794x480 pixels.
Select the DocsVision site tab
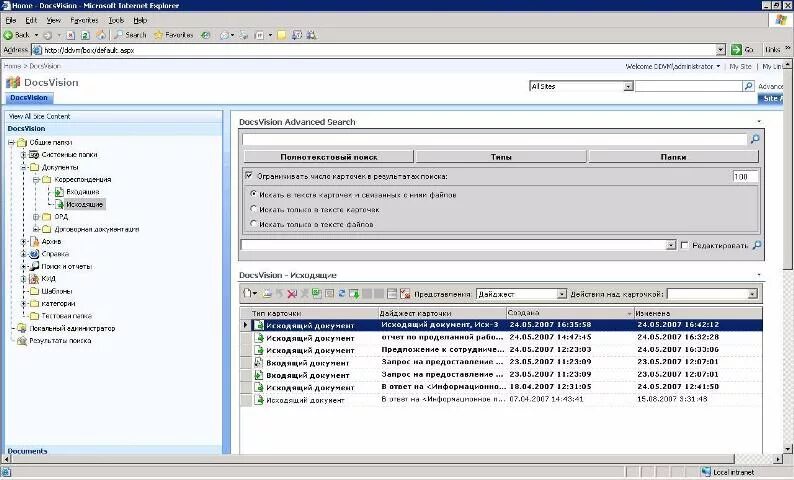[29, 98]
